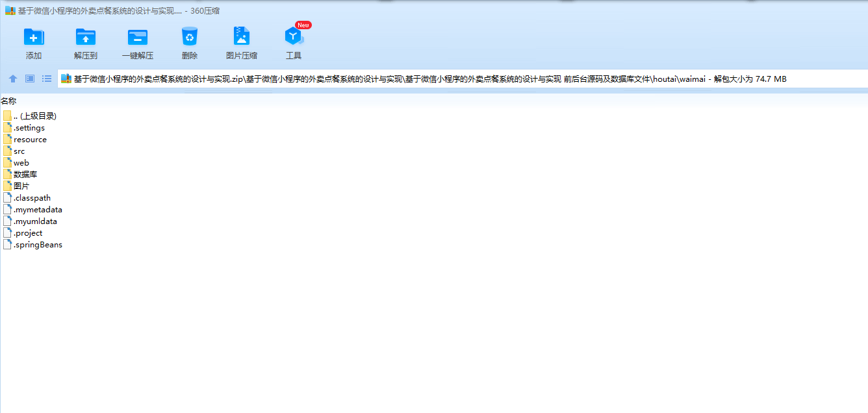Select the .myumldata file
Viewport: 868px width, 413px height.
click(x=30, y=221)
